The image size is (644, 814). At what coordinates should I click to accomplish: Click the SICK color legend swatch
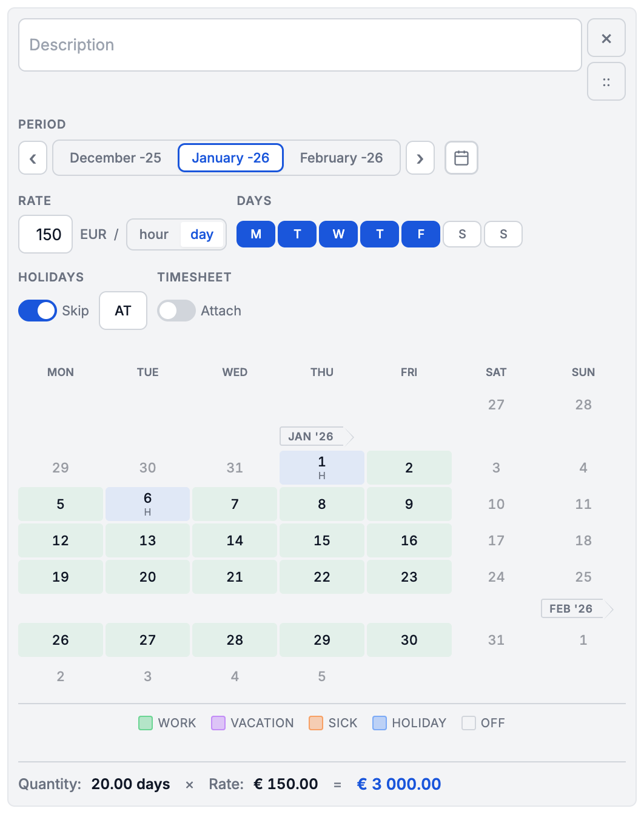(316, 723)
